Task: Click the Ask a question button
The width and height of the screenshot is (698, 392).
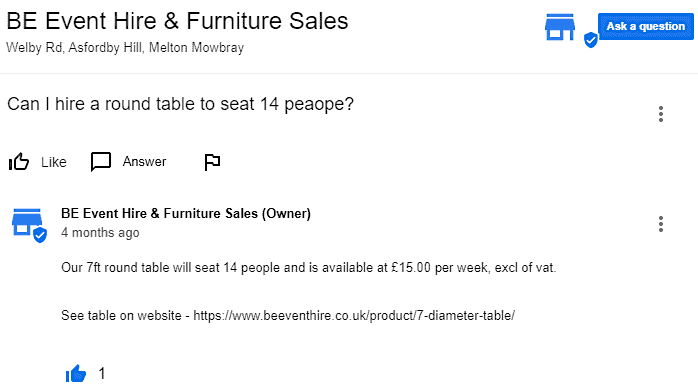Action: 645,26
